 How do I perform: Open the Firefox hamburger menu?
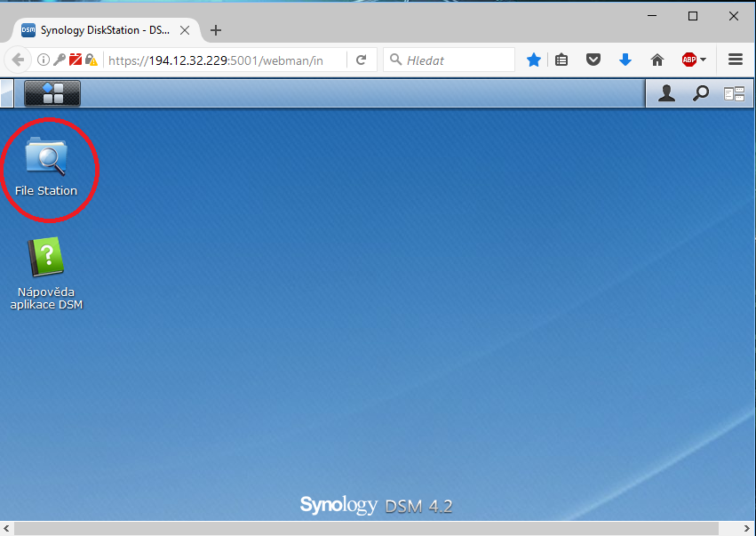coord(736,60)
